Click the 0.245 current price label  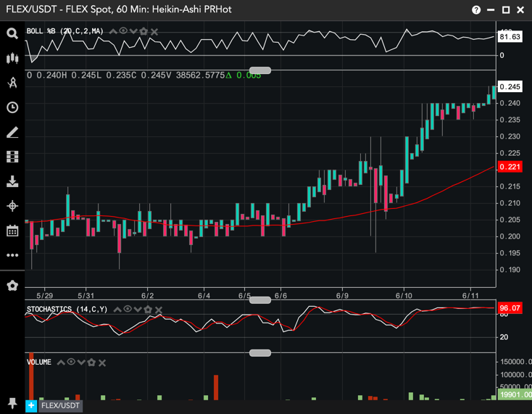click(x=510, y=86)
